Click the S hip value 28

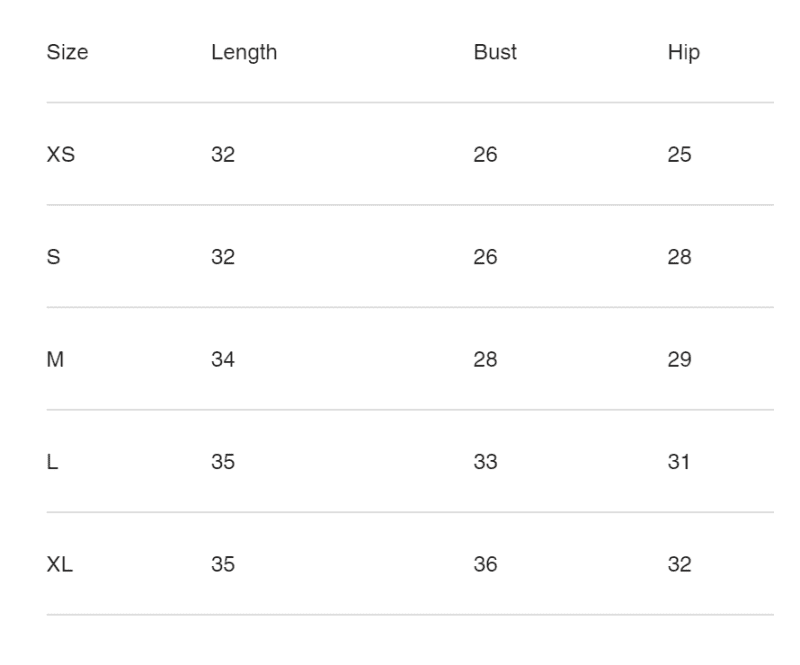coord(679,257)
